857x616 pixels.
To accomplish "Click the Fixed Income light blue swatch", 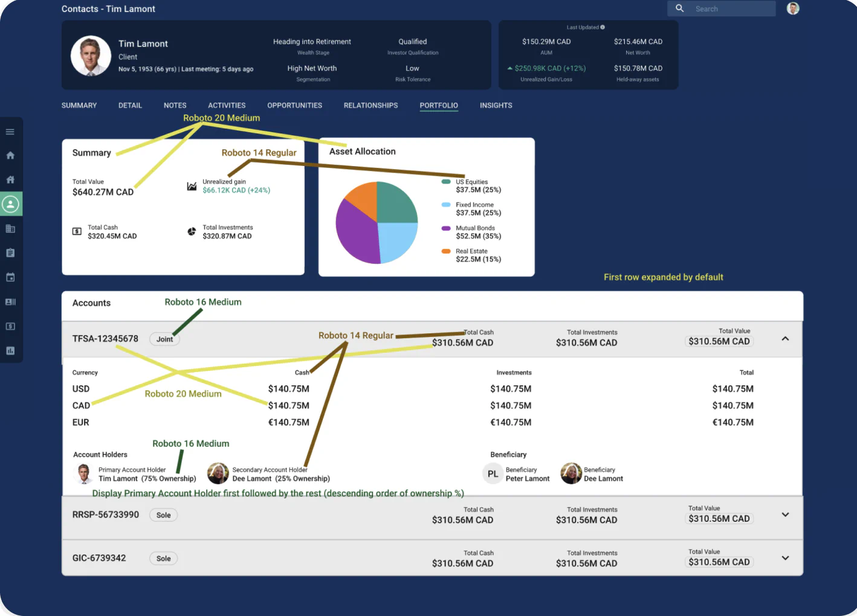I will (x=446, y=205).
